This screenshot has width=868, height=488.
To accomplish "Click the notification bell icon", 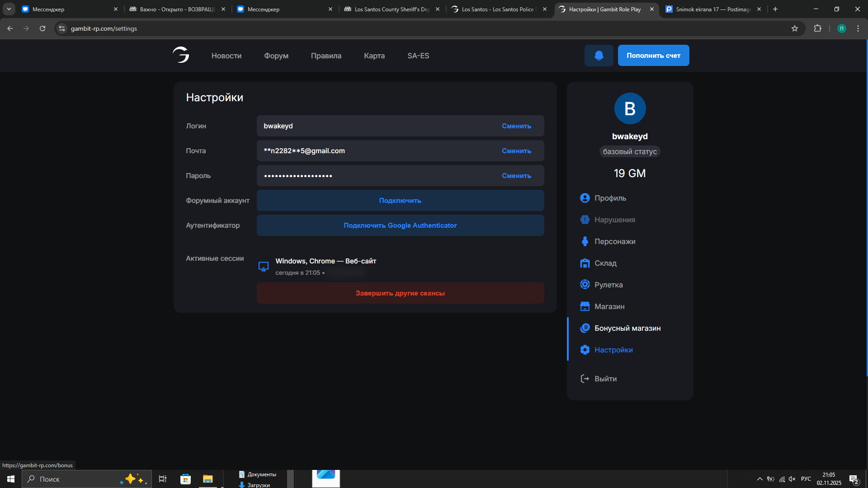I will pos(599,56).
